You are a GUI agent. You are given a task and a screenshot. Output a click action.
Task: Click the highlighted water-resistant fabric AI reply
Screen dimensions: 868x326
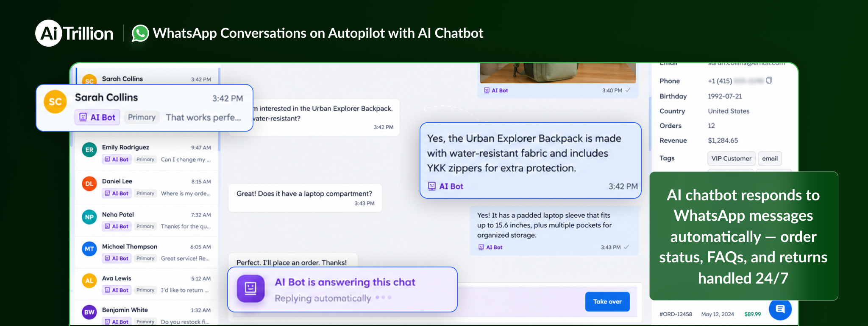(x=530, y=160)
